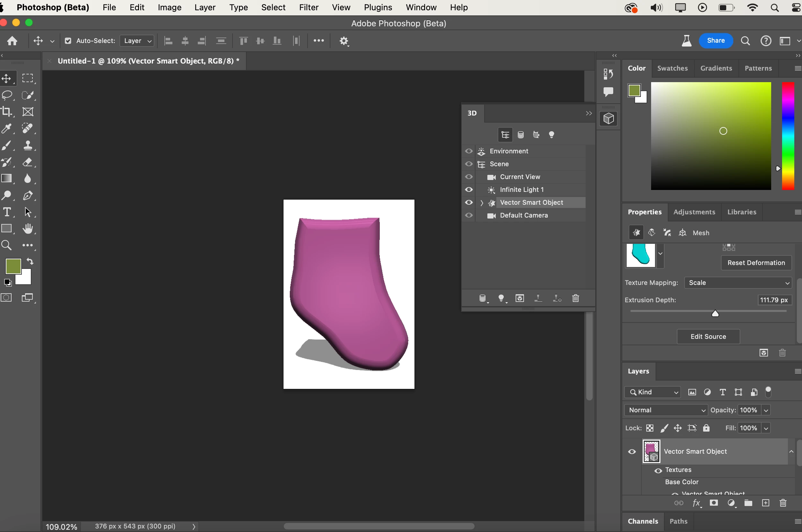Add new light in 3D panel
This screenshot has width=802, height=532.
click(501, 298)
